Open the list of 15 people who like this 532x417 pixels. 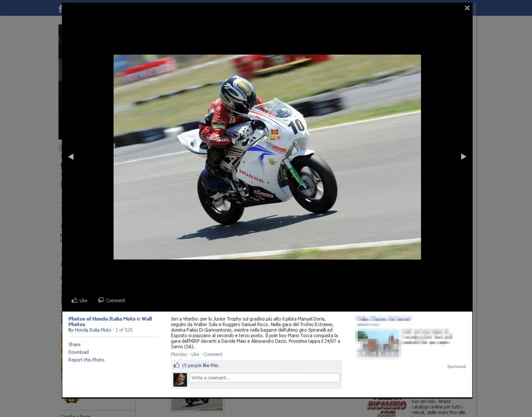click(x=192, y=365)
